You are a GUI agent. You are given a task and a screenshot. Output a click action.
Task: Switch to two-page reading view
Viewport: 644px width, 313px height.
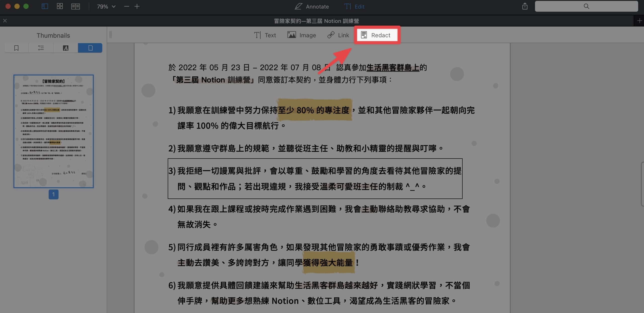tap(75, 6)
